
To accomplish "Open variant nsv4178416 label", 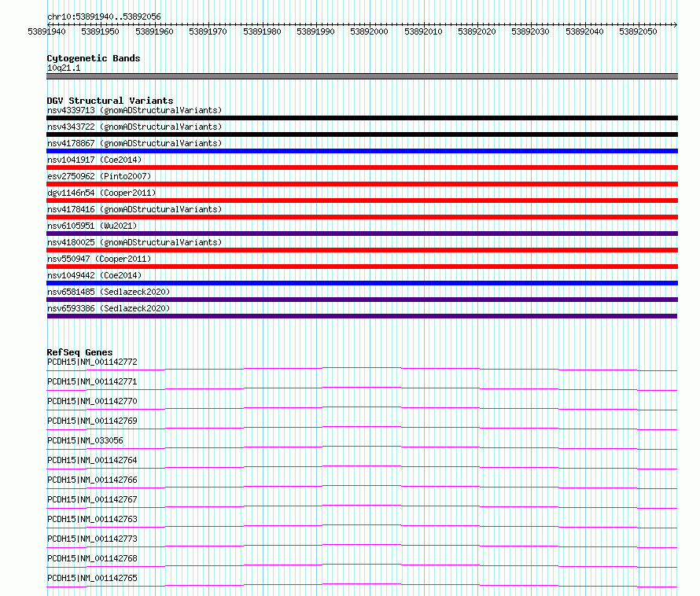I will [134, 209].
